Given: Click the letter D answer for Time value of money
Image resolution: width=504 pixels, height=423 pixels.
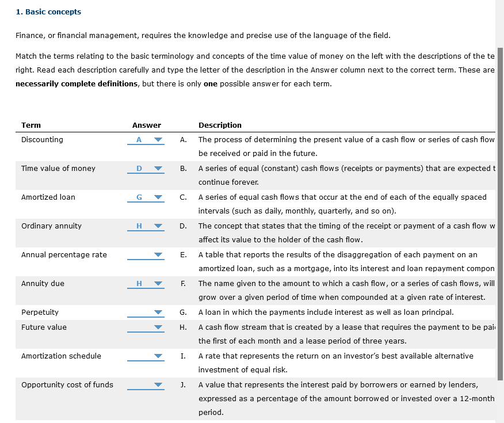Looking at the screenshot, I should 138,168.
